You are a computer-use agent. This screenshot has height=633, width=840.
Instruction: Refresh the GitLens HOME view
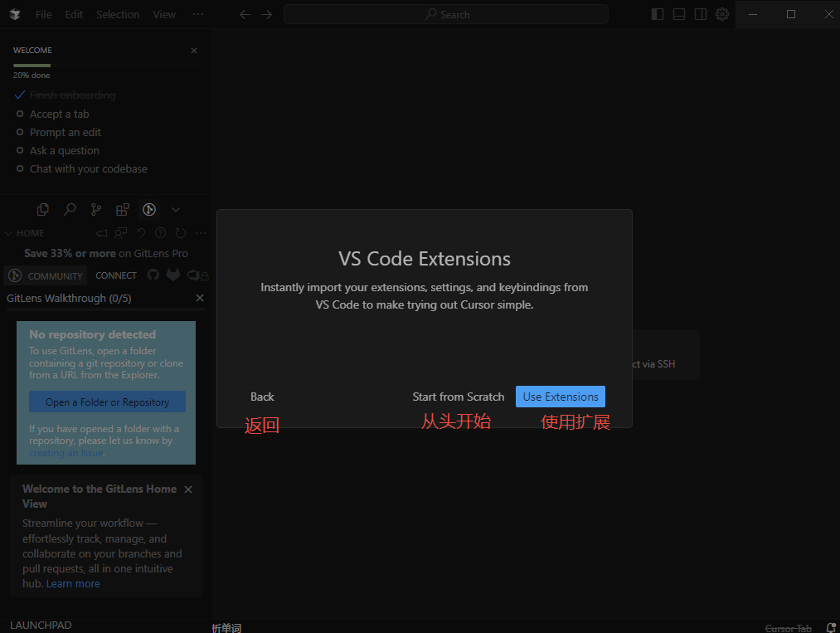tap(181, 233)
